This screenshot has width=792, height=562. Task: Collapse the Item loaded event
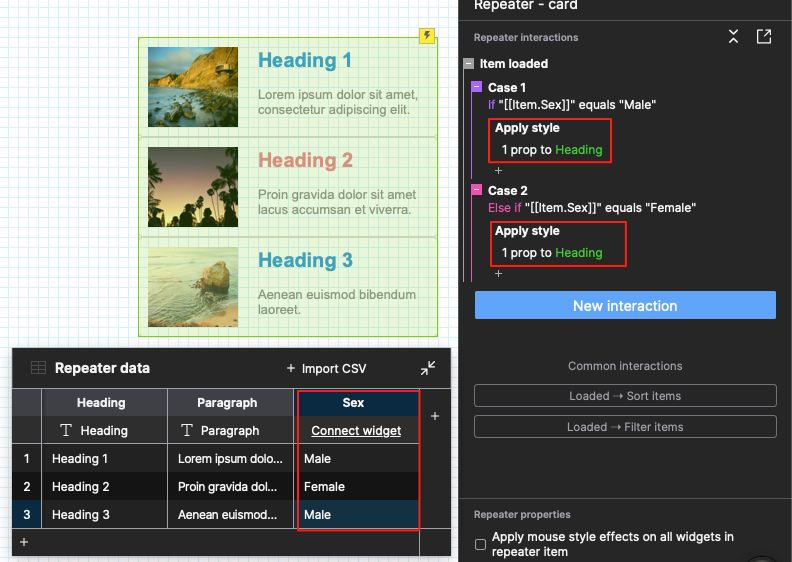[468, 64]
